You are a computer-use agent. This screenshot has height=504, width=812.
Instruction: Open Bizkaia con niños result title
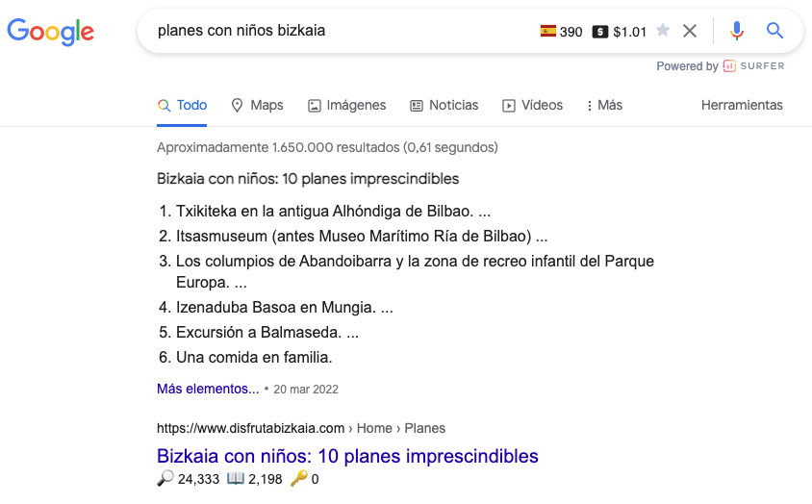click(347, 456)
